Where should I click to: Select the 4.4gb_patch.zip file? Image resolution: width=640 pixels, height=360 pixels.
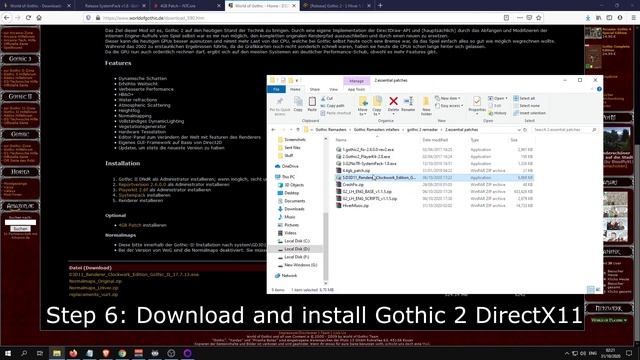point(356,171)
